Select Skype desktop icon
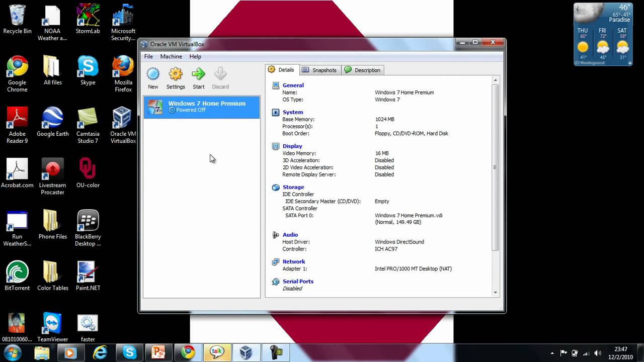 click(88, 70)
